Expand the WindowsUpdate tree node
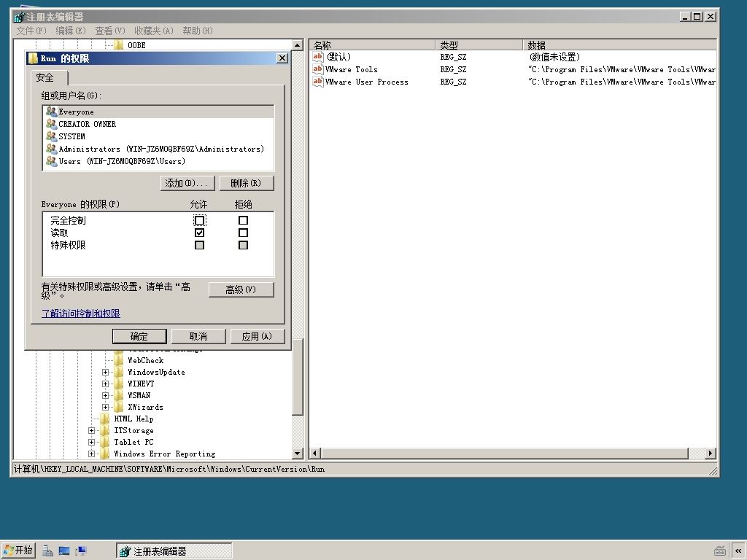This screenshot has height=560, width=747. [105, 372]
